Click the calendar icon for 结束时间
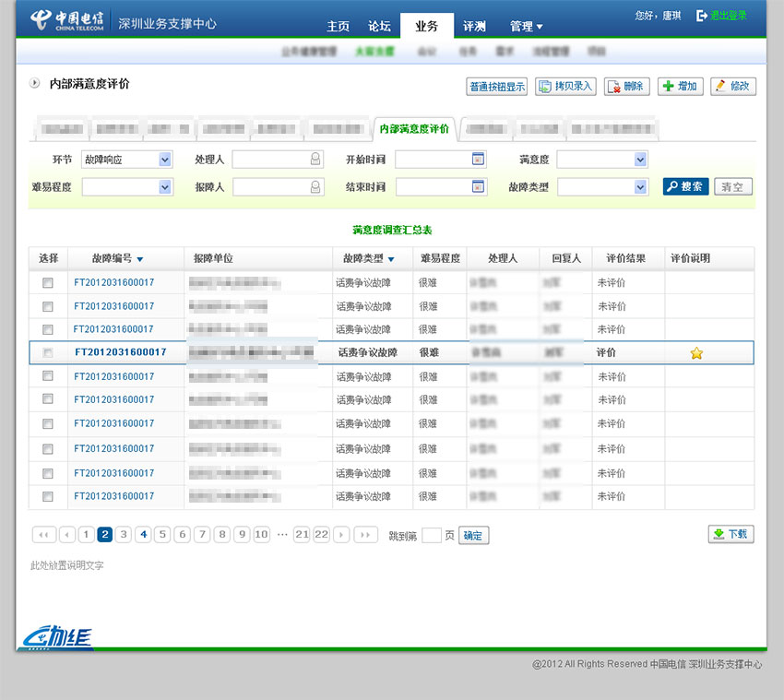784x700 pixels. (x=479, y=187)
